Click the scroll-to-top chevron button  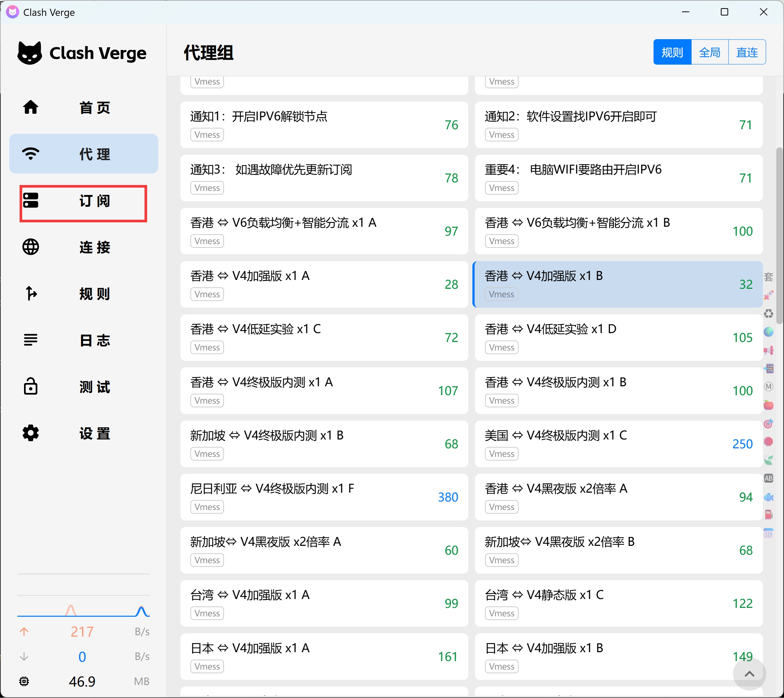tap(749, 674)
